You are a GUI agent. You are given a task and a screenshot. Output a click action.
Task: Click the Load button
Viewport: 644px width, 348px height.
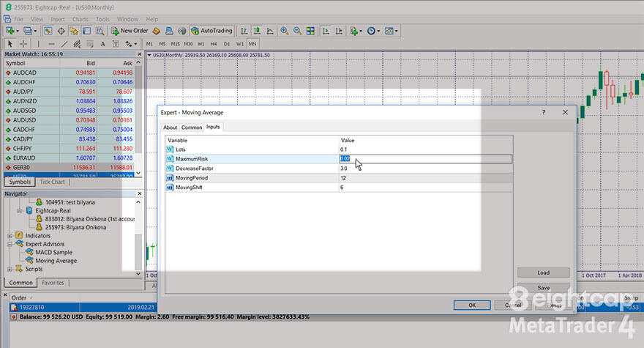pyautogui.click(x=543, y=273)
